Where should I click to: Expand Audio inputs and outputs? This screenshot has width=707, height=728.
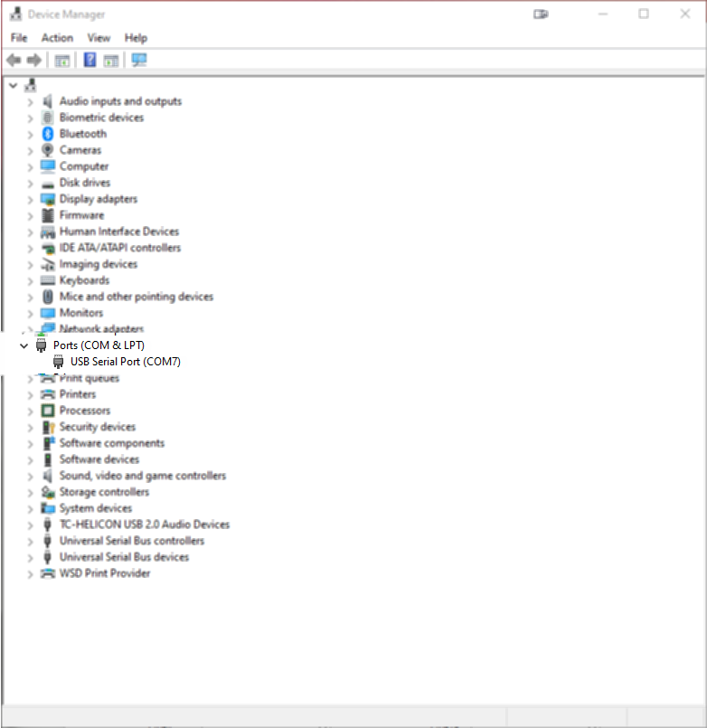[30, 101]
